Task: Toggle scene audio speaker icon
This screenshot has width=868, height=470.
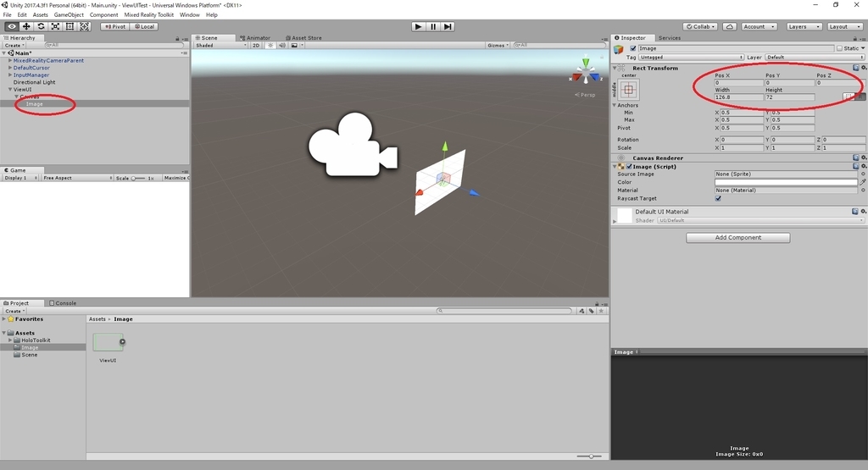Action: [x=282, y=46]
